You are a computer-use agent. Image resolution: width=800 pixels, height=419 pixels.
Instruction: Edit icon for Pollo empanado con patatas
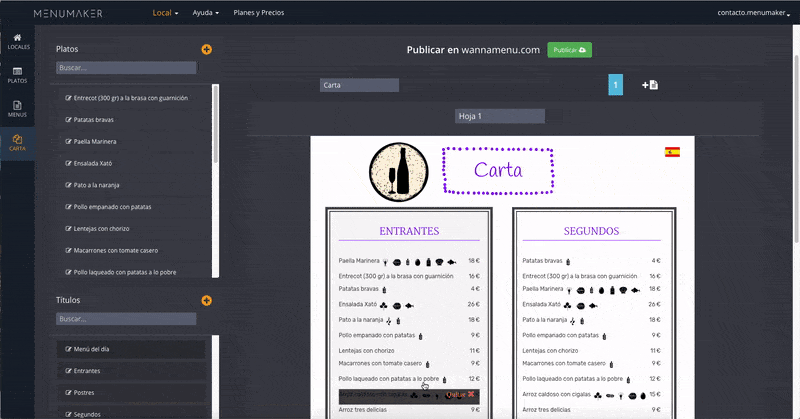68,207
